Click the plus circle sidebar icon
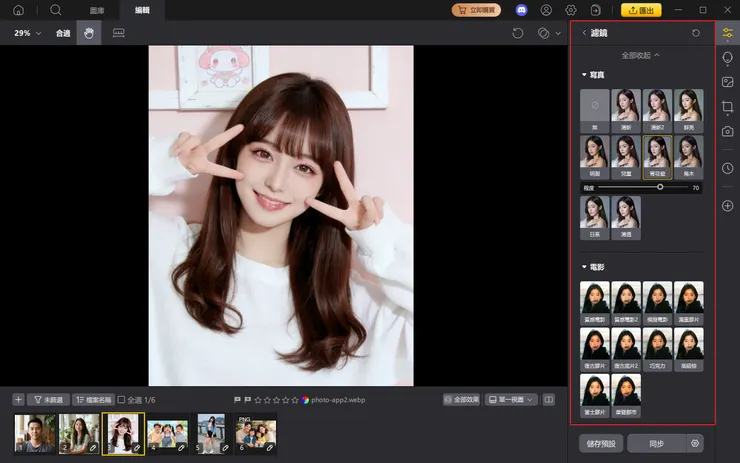Image resolution: width=740 pixels, height=463 pixels. coord(727,206)
